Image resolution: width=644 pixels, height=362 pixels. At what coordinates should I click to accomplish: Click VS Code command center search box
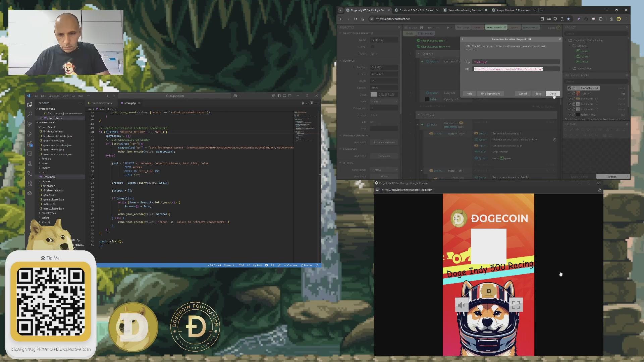tap(174, 96)
